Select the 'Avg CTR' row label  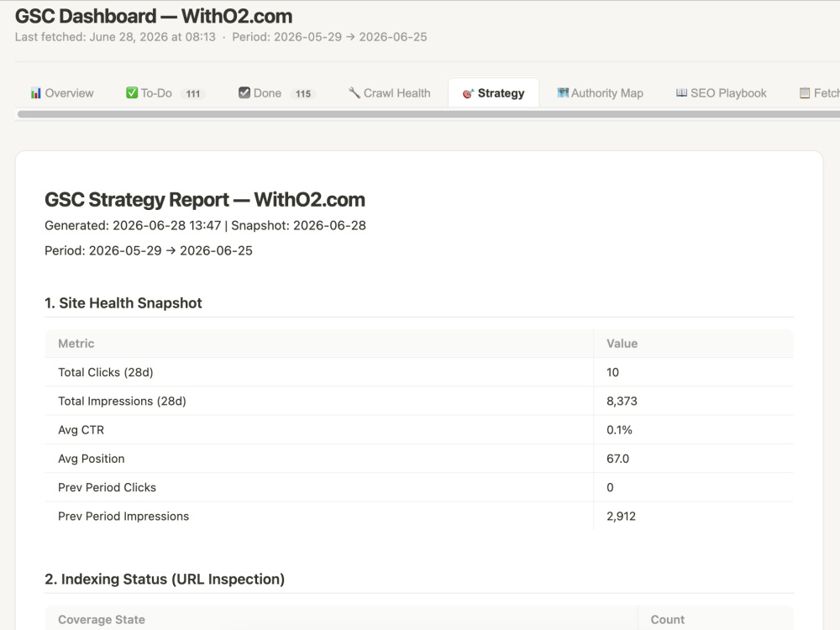[81, 429]
